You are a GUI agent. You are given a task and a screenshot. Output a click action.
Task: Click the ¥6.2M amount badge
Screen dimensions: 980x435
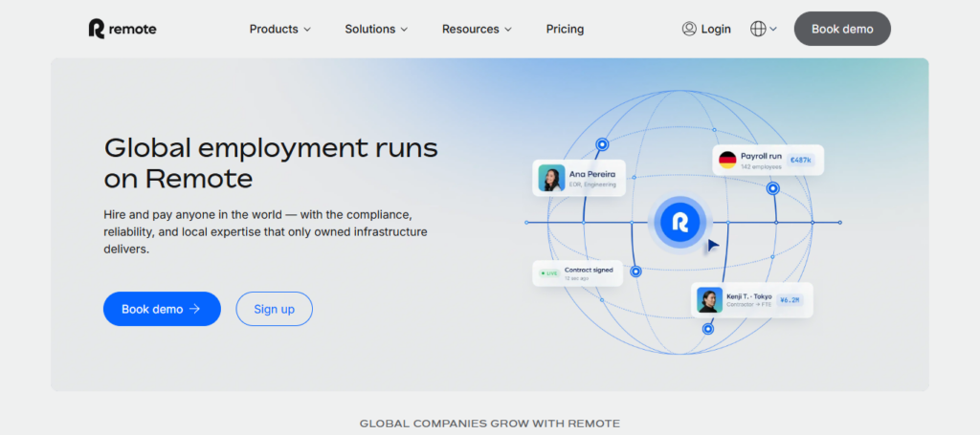[x=790, y=299]
